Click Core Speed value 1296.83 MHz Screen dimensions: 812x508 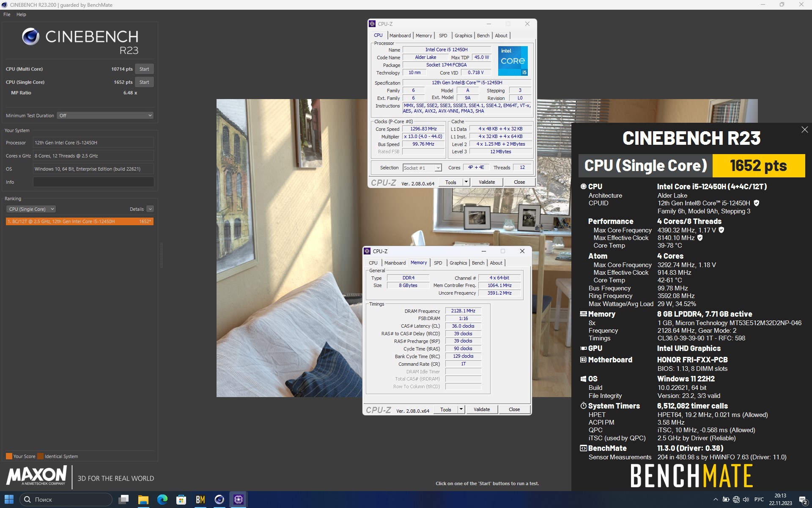coord(423,129)
